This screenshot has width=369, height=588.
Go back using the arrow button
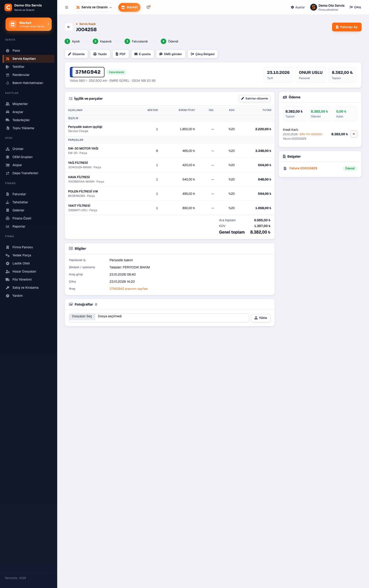[68, 27]
